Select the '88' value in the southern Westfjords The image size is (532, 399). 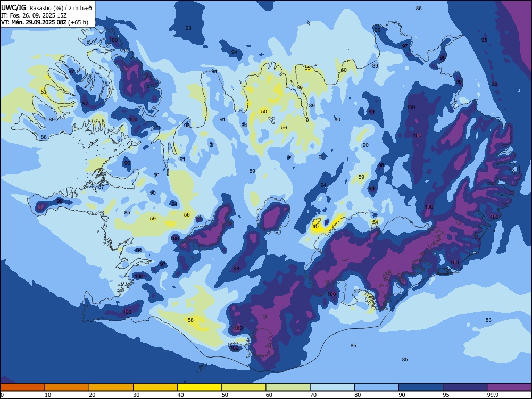click(44, 137)
